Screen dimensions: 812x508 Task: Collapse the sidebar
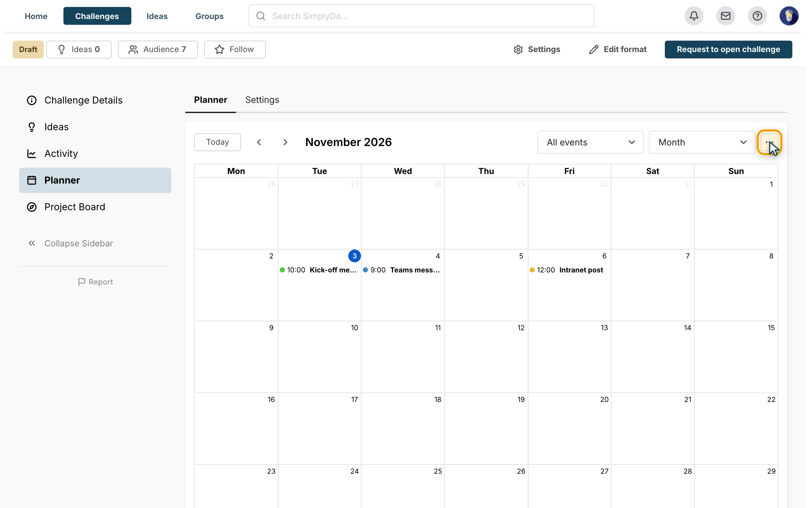coord(70,243)
